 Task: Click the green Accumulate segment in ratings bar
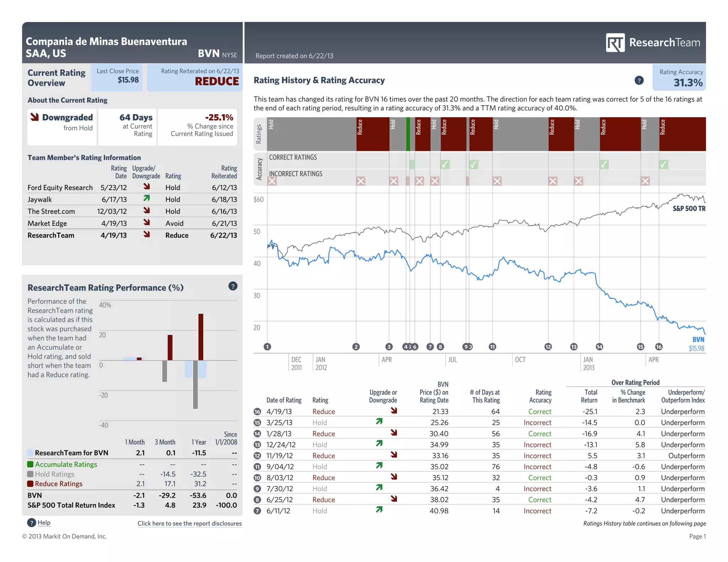click(x=408, y=134)
